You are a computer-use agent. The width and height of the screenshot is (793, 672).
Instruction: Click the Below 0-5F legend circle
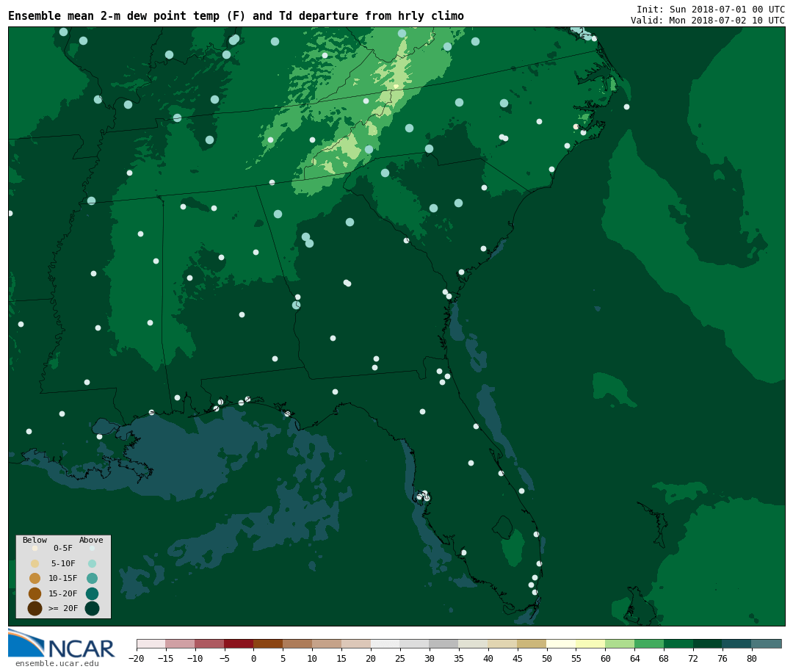35,548
